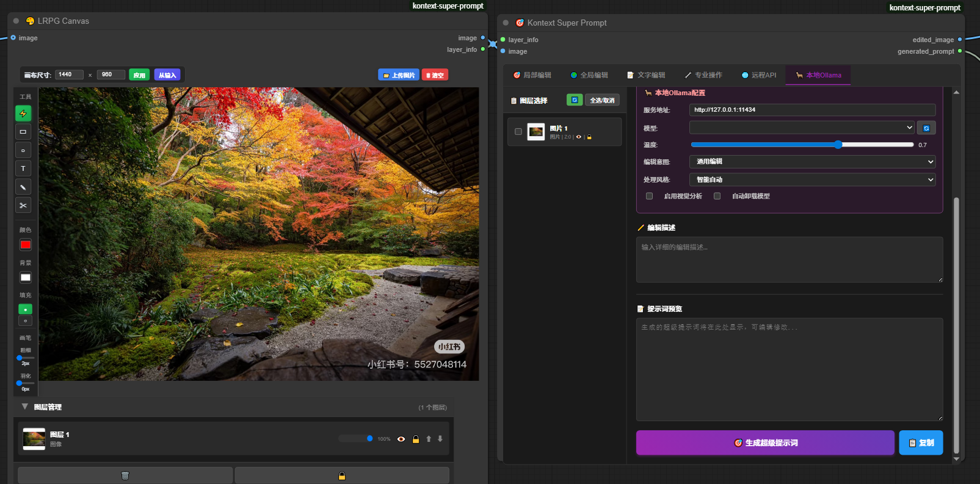Select the lightning selection tool
The image size is (980, 484).
point(23,114)
